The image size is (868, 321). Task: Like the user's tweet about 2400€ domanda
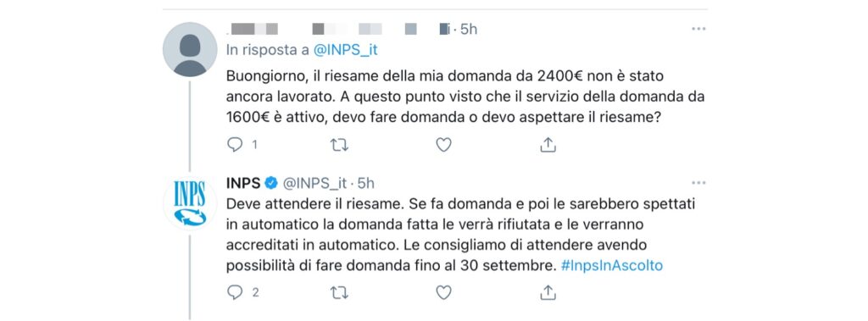click(x=443, y=145)
